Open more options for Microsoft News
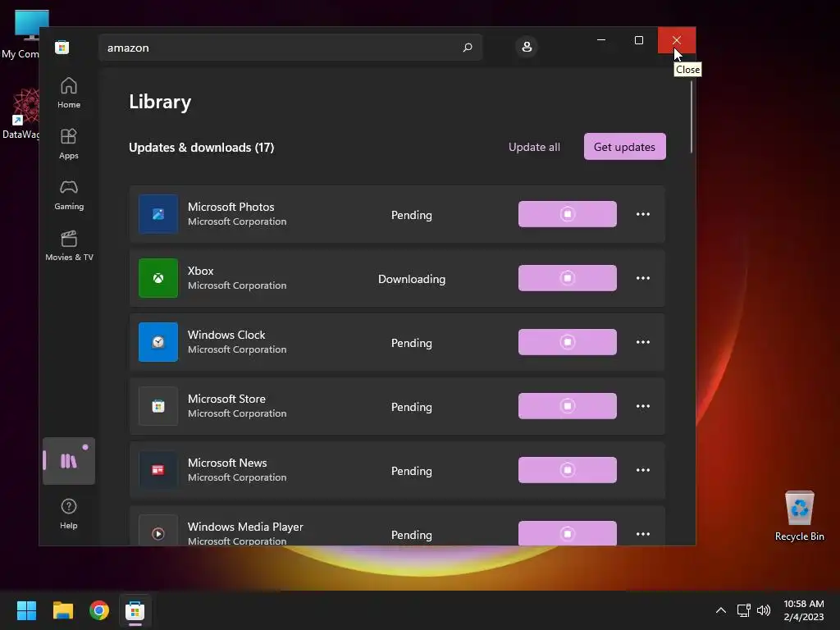The height and width of the screenshot is (630, 840). click(643, 470)
